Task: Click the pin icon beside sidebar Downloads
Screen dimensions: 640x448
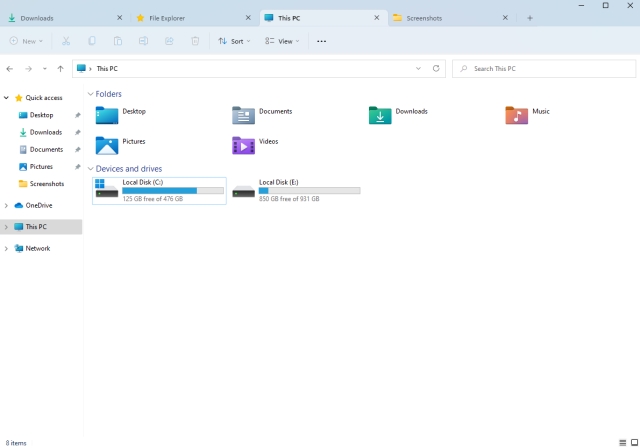Action: point(78,132)
